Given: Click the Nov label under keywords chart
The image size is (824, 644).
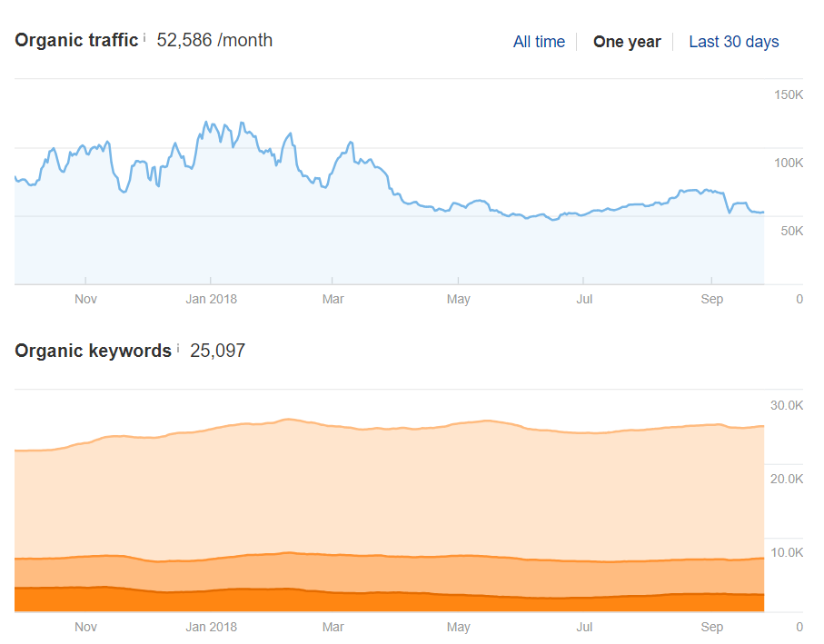Looking at the screenshot, I should pyautogui.click(x=85, y=627).
